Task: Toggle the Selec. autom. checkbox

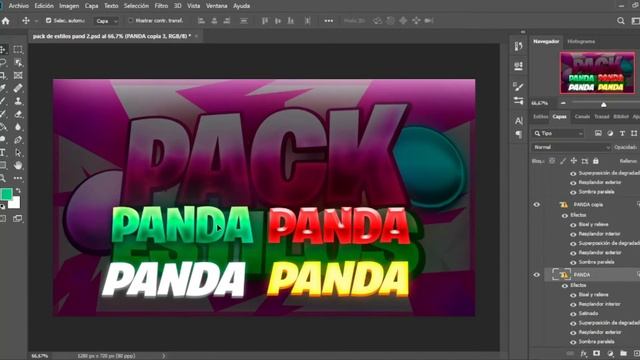Action: tap(49, 20)
